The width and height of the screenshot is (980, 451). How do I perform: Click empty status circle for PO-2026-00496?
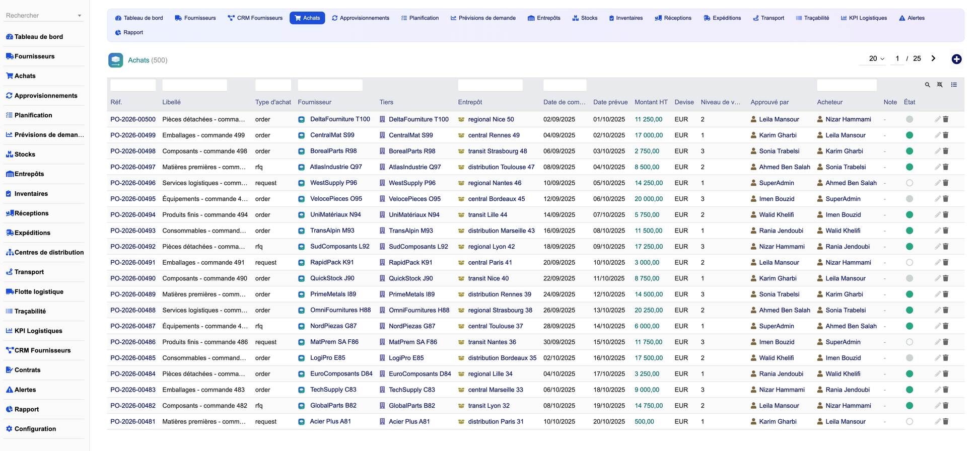pyautogui.click(x=909, y=183)
